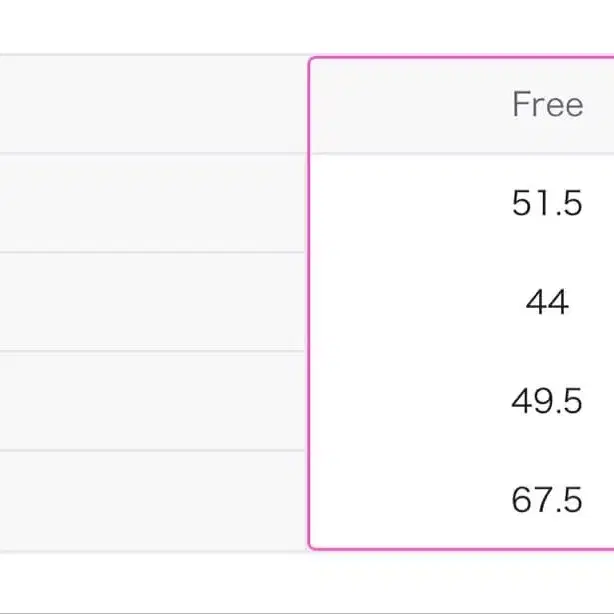Click the divider between 51.5 and 44
Viewport: 614px width, 614px height.
pyautogui.click(x=460, y=253)
